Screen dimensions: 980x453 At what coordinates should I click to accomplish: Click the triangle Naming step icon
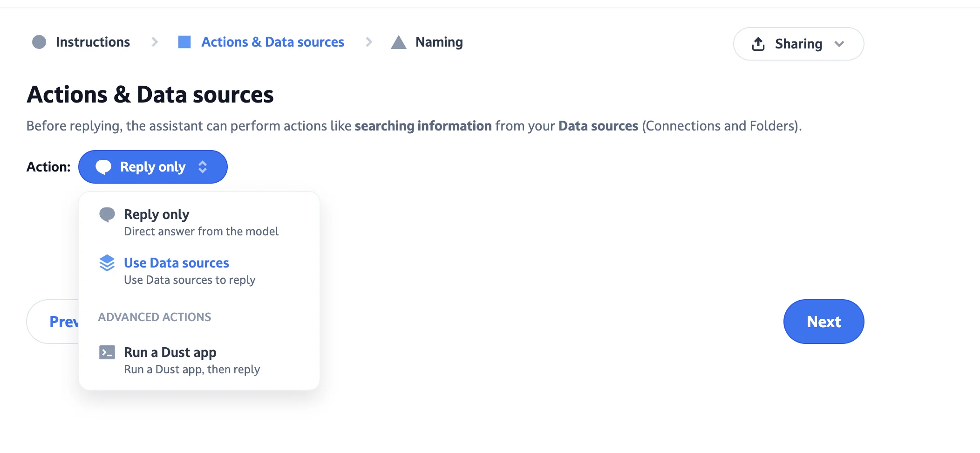399,42
